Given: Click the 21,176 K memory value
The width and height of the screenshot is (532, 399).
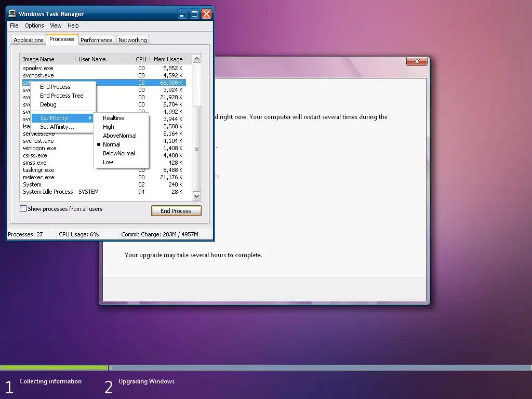Looking at the screenshot, I should point(171,178).
